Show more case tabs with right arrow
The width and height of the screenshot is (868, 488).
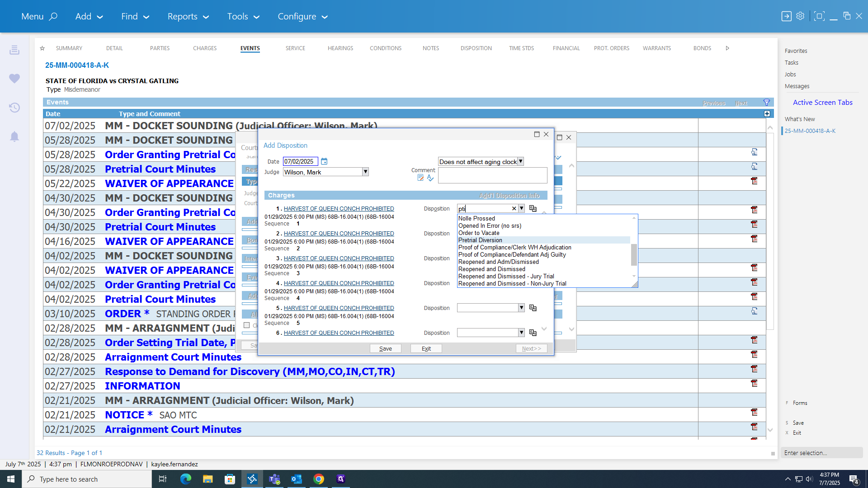pos(727,48)
